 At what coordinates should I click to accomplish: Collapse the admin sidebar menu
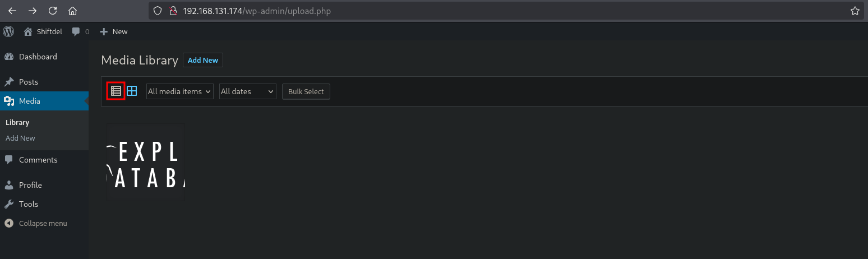pyautogui.click(x=36, y=223)
